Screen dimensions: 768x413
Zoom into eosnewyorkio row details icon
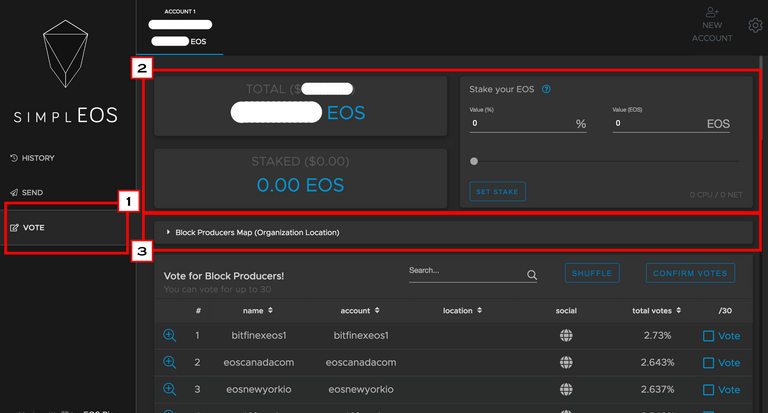pyautogui.click(x=169, y=389)
